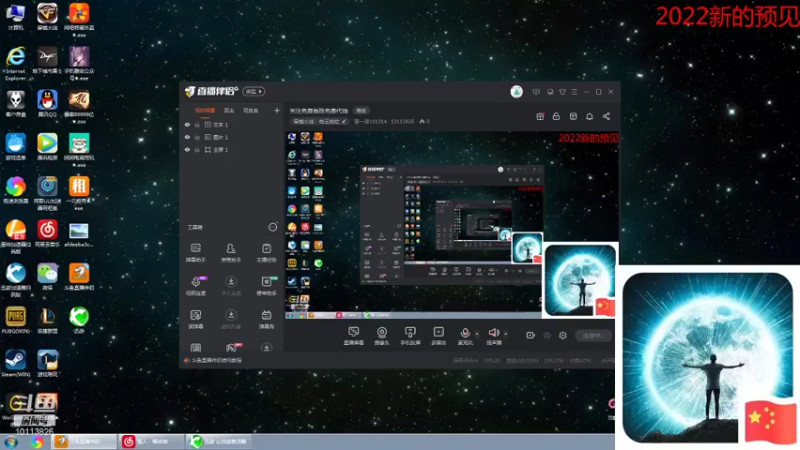The height and width of the screenshot is (450, 800).
Task: Expand the speaker options arrow
Action: click(506, 334)
